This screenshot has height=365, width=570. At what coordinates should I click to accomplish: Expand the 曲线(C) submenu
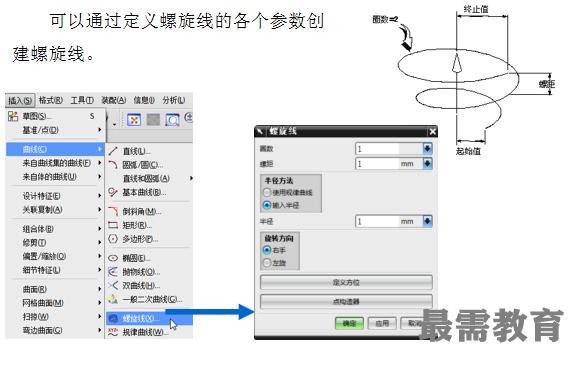pyautogui.click(x=55, y=149)
